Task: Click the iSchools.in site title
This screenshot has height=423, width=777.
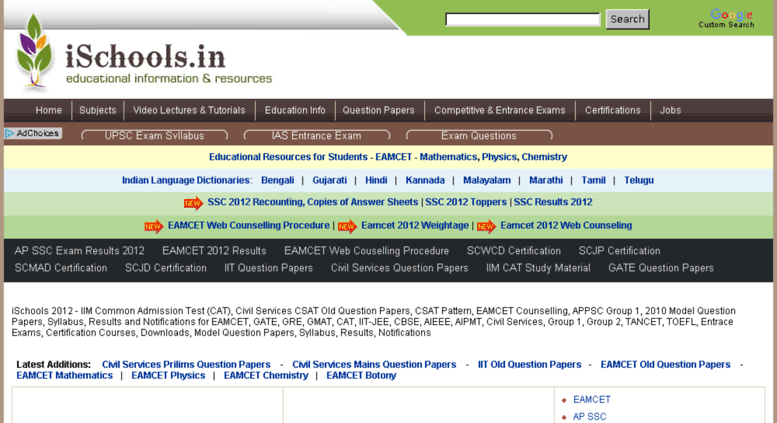Action: pos(145,56)
